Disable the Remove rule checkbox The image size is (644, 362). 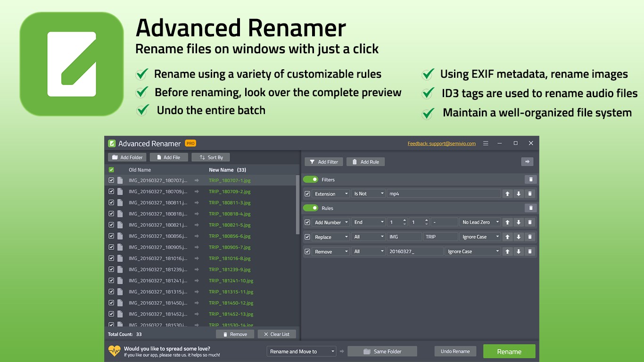307,251
